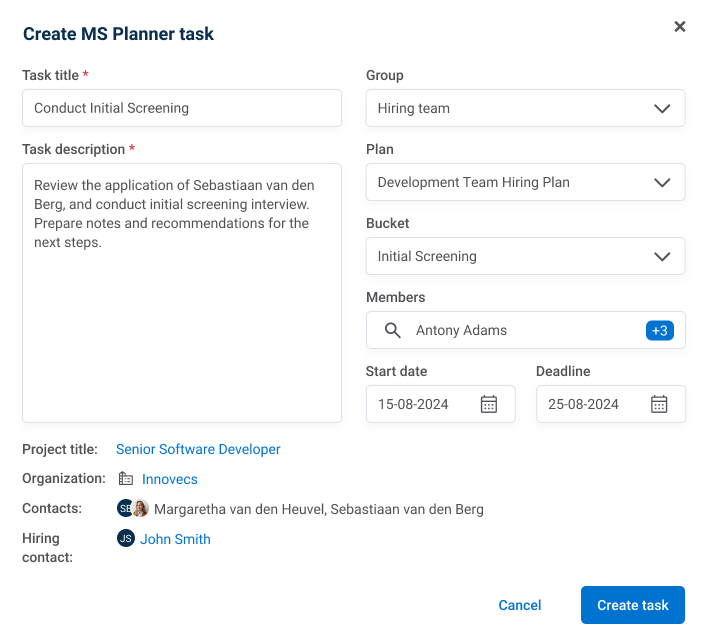The height and width of the screenshot is (639, 703).
Task: Open the Start date calendar icon
Action: point(489,404)
